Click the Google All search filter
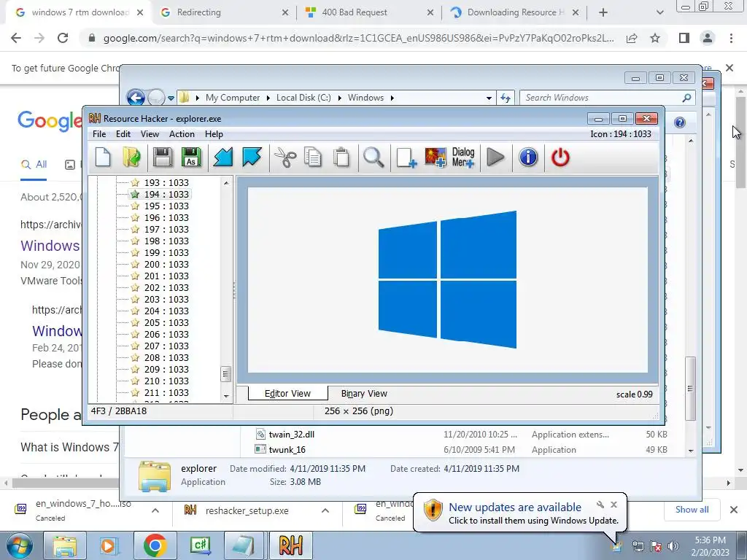The image size is (747, 560). point(34,165)
